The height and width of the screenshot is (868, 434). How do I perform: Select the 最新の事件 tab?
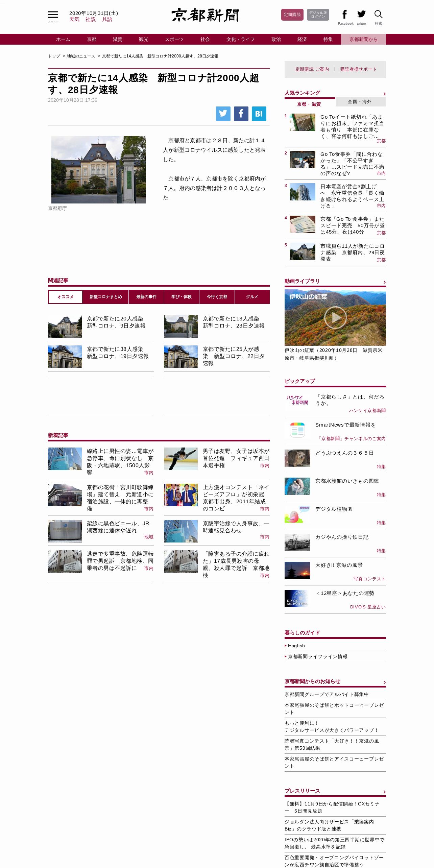146,297
